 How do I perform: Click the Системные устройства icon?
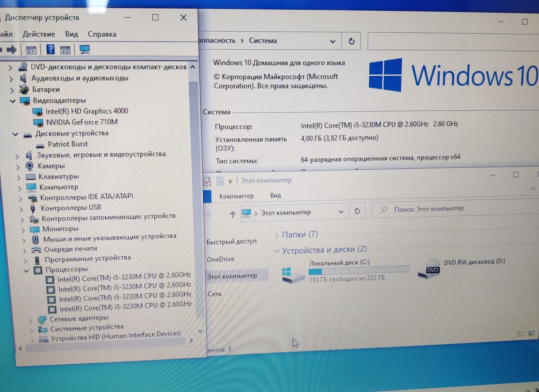point(43,329)
